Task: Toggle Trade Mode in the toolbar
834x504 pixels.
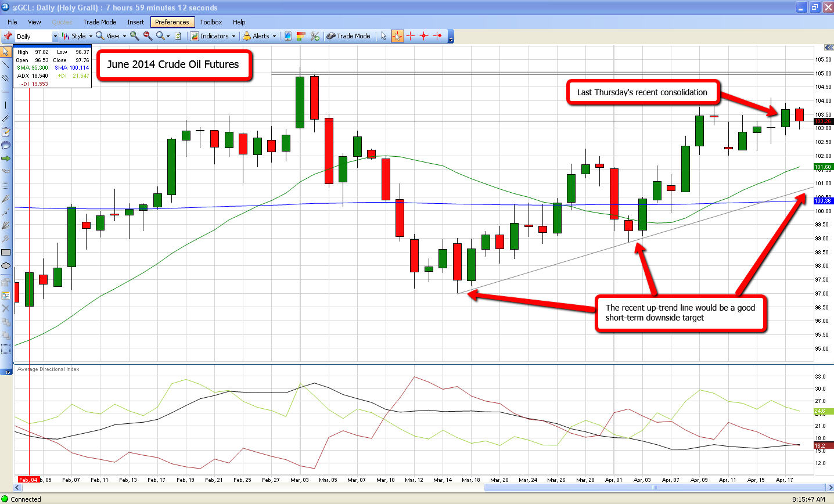Action: [348, 36]
